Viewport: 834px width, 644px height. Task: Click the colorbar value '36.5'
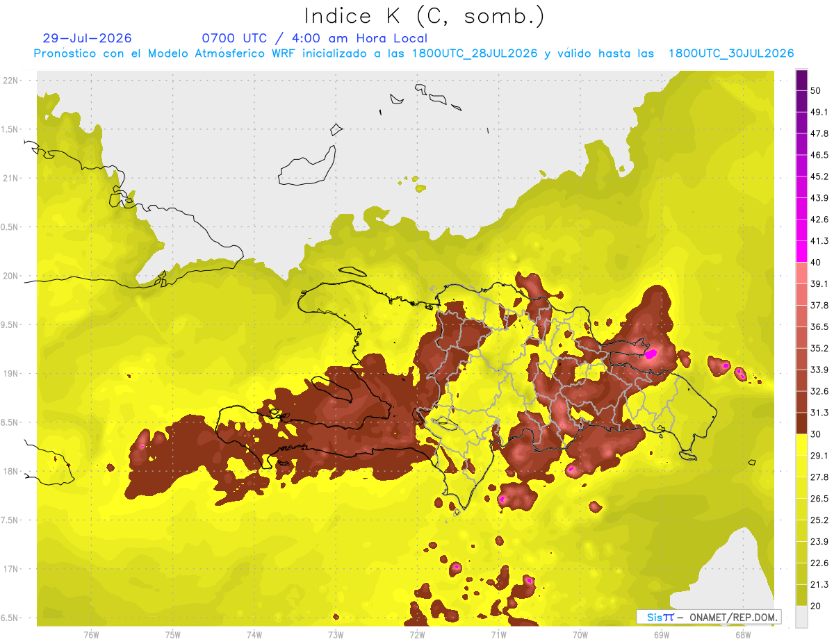819,327
